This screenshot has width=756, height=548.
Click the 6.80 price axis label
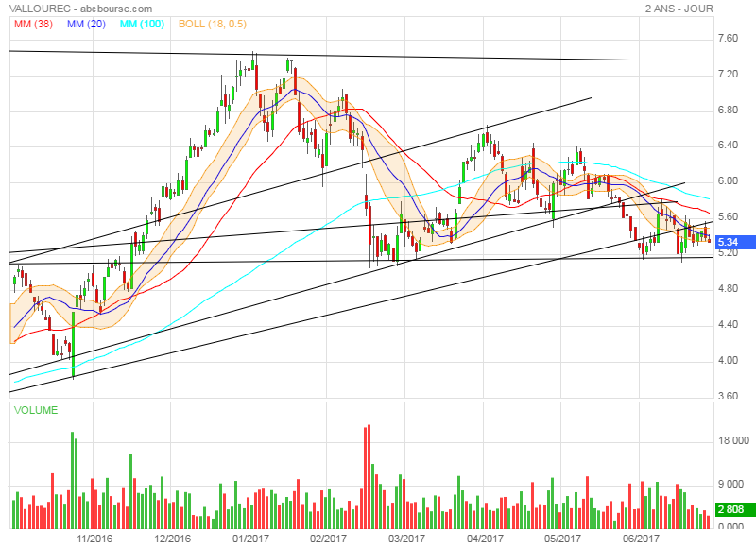[728, 110]
